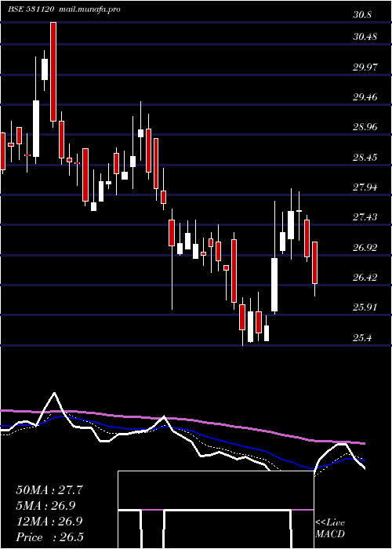Select the 25.91 price axis label
The height and width of the screenshot is (549, 392).
point(365,307)
